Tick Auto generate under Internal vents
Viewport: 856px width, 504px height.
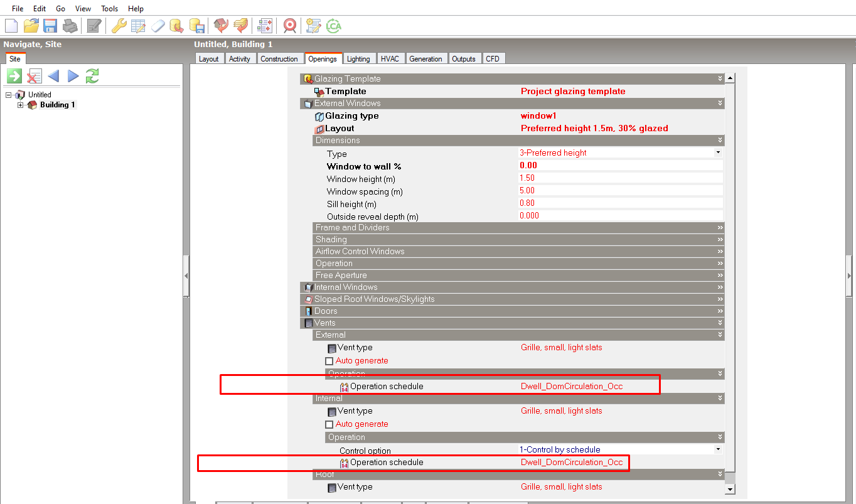[x=329, y=424]
